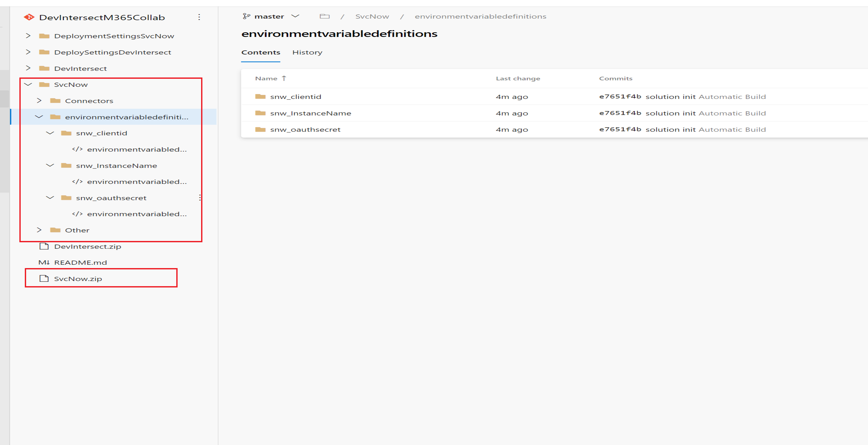Select the Contents tab
Viewport: 868px width, 445px height.
[x=261, y=52]
